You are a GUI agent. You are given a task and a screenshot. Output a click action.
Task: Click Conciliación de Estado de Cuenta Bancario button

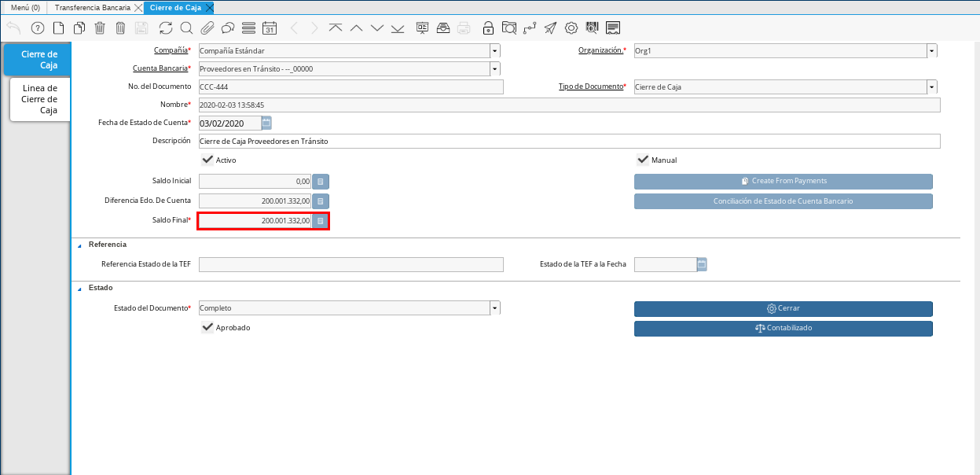tap(784, 201)
